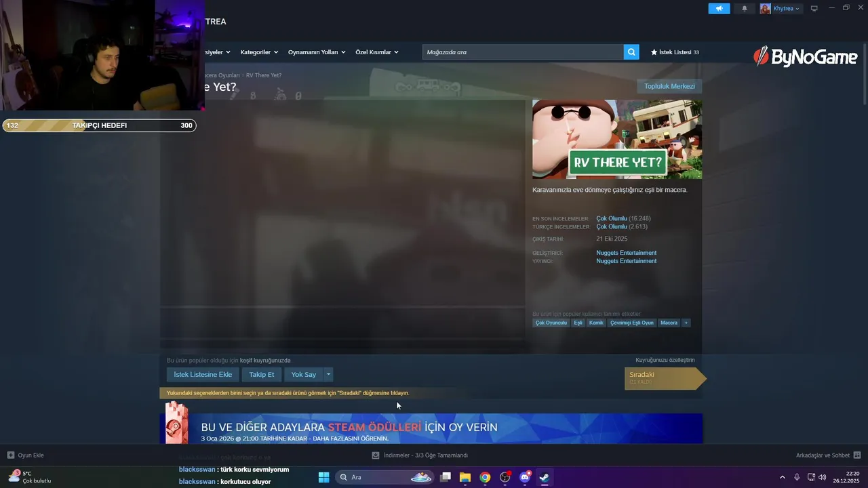The image size is (868, 488).
Task: Open Steam taskbar icon
Action: pos(545,477)
